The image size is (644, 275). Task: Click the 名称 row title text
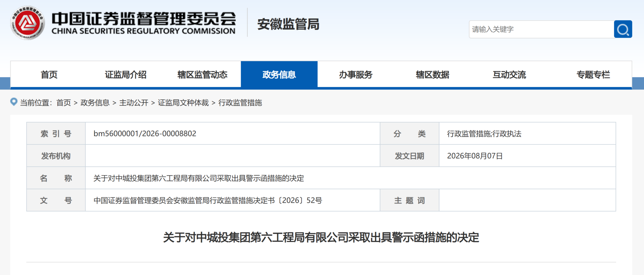[x=199, y=178]
